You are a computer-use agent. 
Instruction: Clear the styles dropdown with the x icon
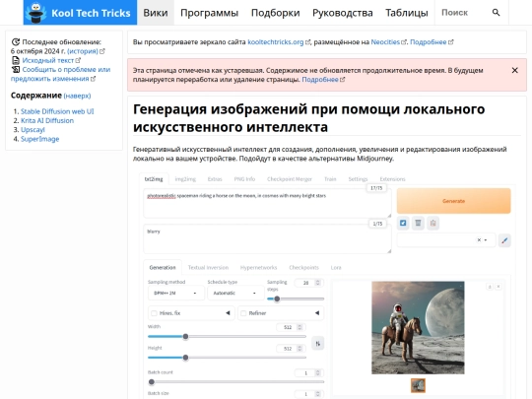[x=479, y=239]
